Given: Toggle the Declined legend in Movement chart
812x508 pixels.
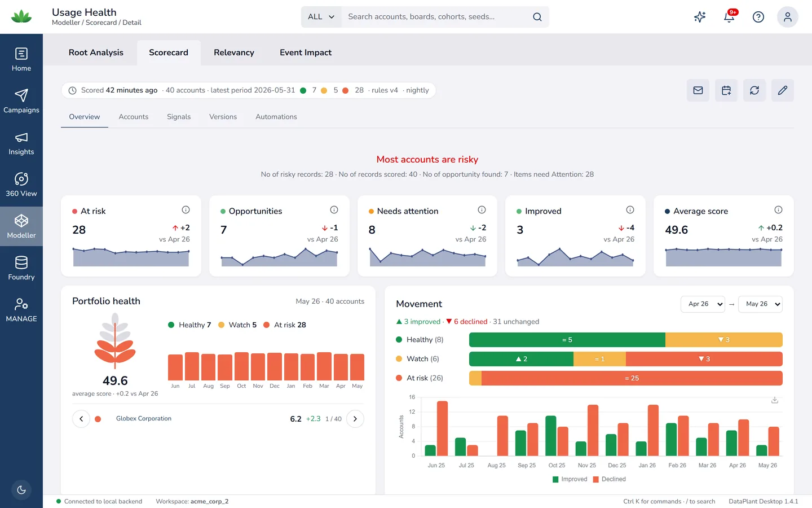Looking at the screenshot, I should click(610, 479).
